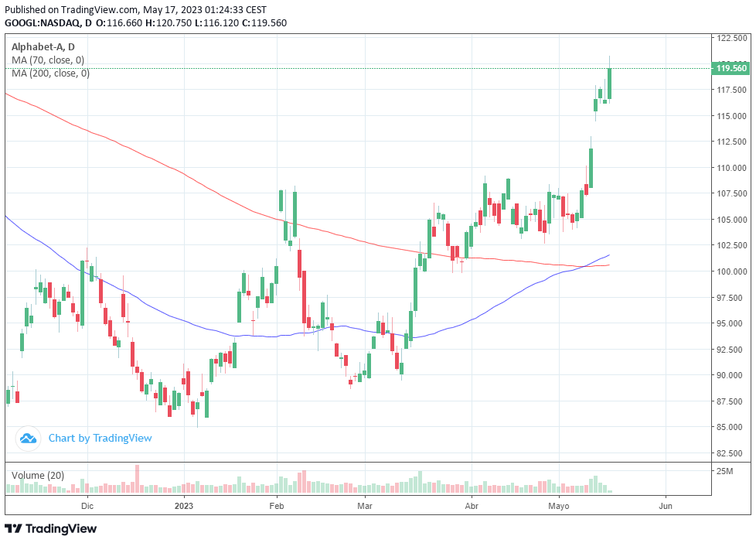
Task: Click the closing price C:119.560 in header
Action: [264, 22]
